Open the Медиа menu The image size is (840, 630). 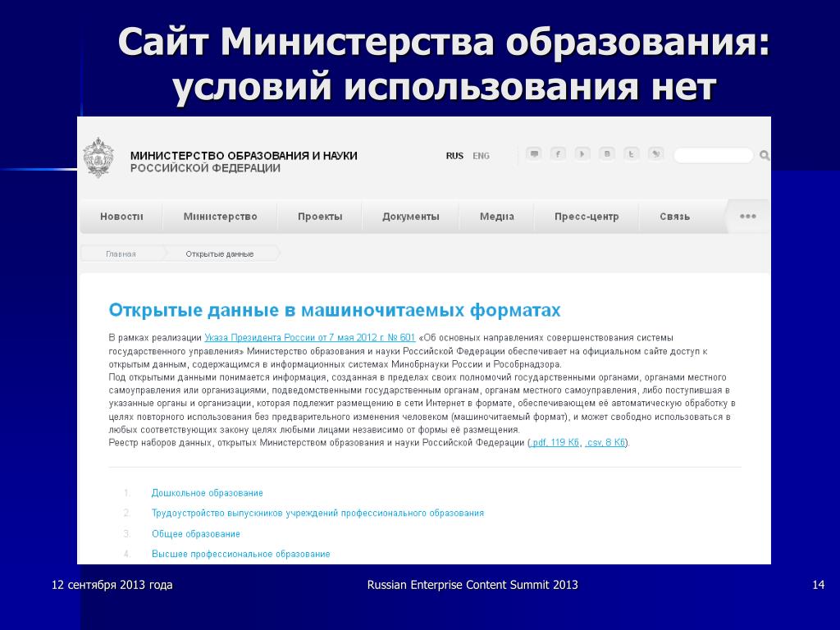click(496, 217)
